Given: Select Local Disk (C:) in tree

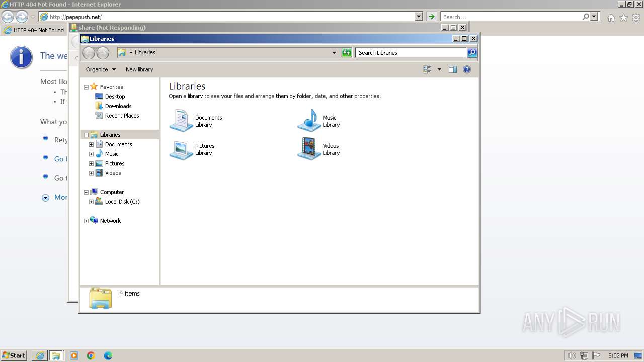Looking at the screenshot, I should pos(122,202).
